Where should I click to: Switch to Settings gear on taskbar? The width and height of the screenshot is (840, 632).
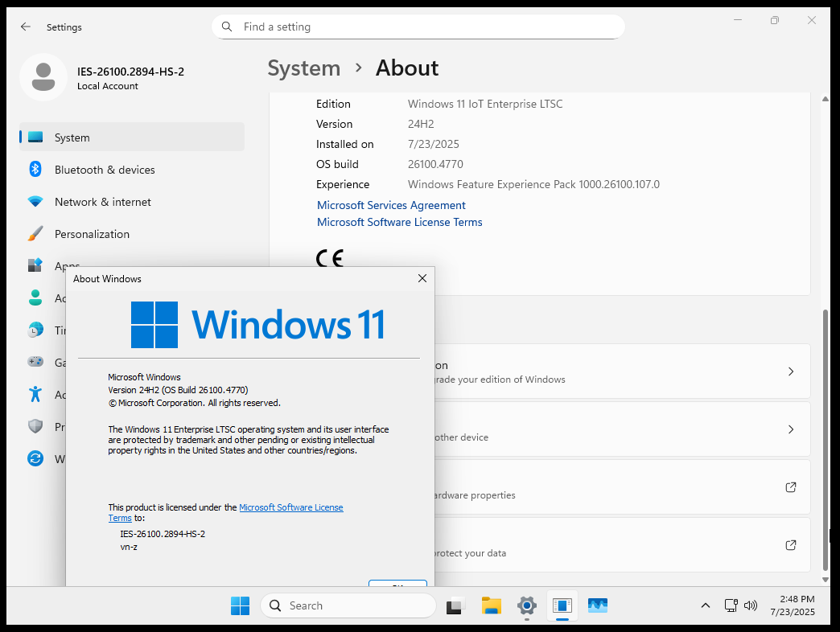(x=526, y=605)
